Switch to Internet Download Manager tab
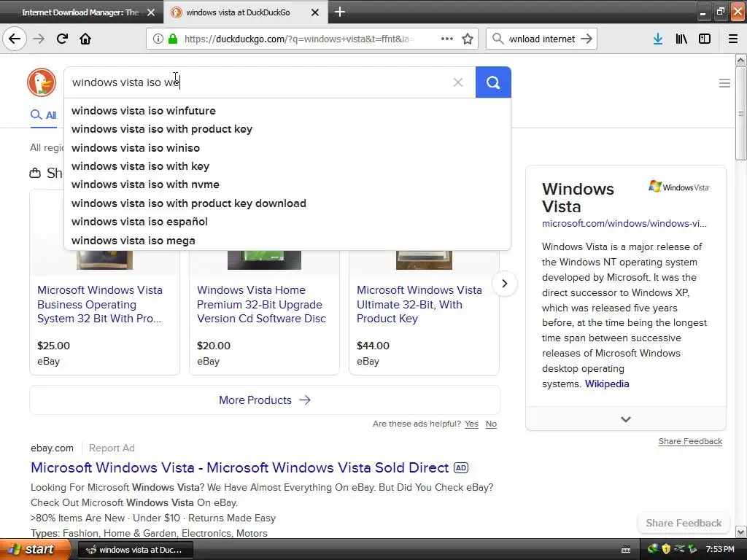This screenshot has width=747, height=560. tap(80, 12)
